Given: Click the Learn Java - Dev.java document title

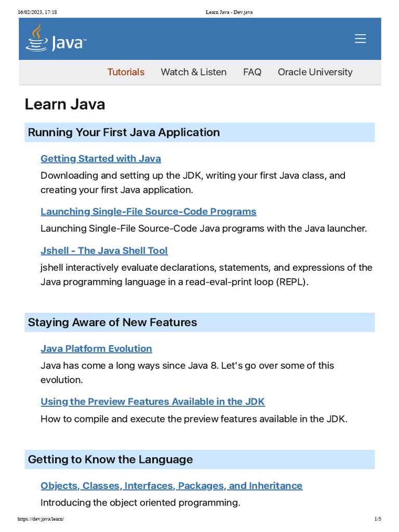Looking at the screenshot, I should pos(229,12).
